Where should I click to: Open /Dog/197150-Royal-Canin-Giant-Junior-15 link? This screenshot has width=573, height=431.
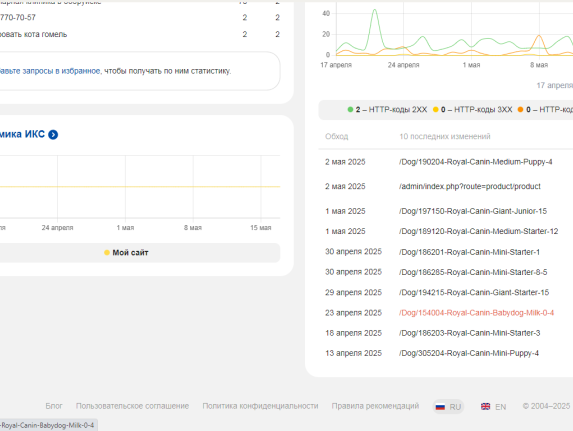click(473, 211)
